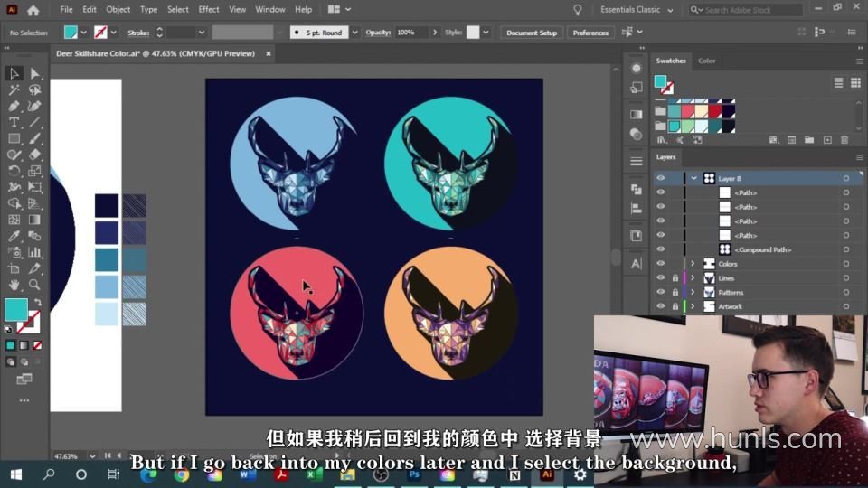Click the Preferences button
The width and height of the screenshot is (868, 488).
point(590,33)
